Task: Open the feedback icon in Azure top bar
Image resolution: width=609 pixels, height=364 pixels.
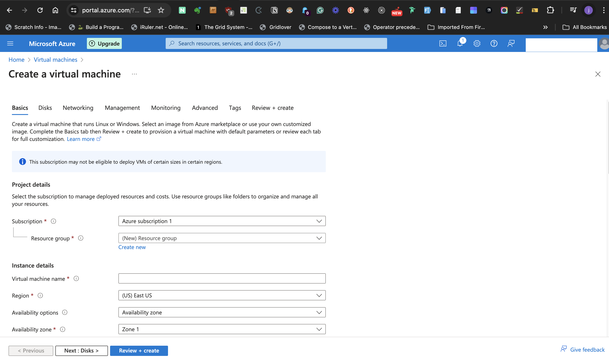Action: click(x=511, y=43)
